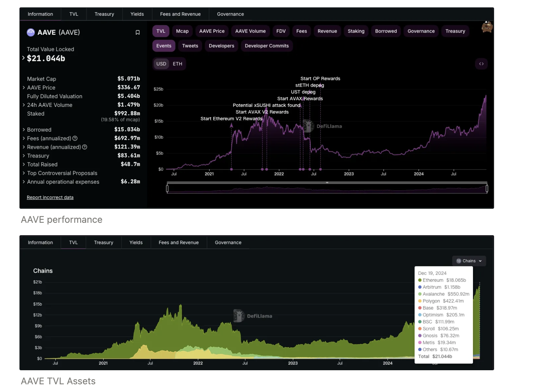Click the Ethereum $18.065b tooltip entry
Screen dimensions: 539x392
pos(442,280)
